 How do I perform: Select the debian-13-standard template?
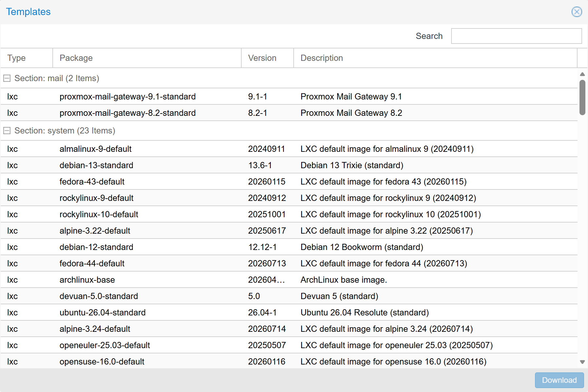coord(289,165)
